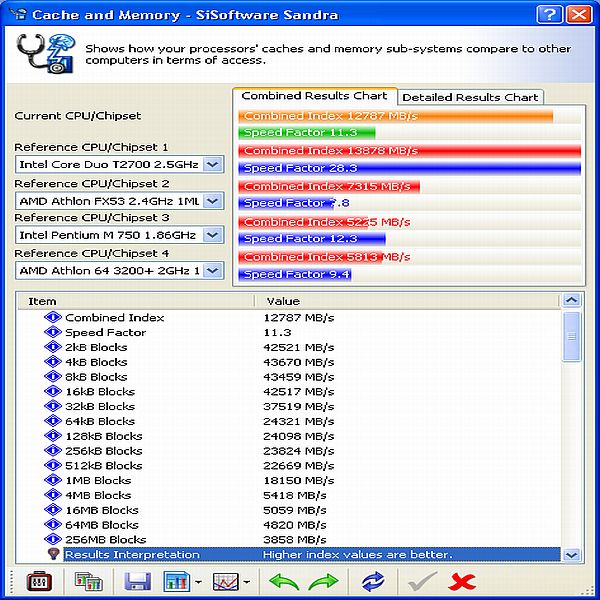Open Reference CPU/Chipset 1 dropdown arrow
Screen dimensions: 600x600
coord(213,165)
